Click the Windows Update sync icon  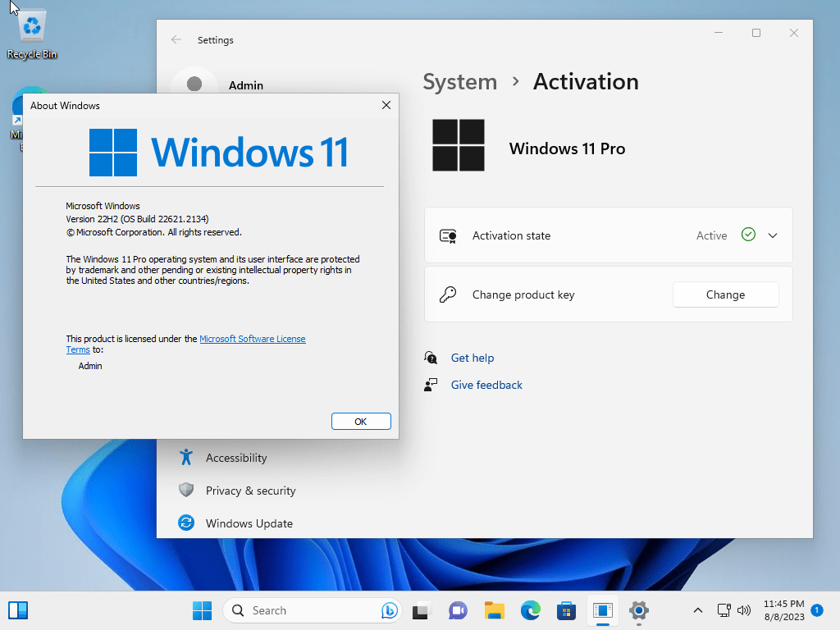click(x=186, y=523)
